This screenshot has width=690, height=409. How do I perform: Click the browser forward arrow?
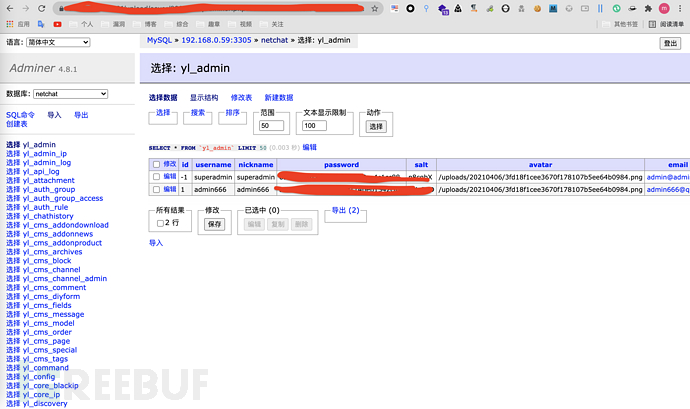26,8
